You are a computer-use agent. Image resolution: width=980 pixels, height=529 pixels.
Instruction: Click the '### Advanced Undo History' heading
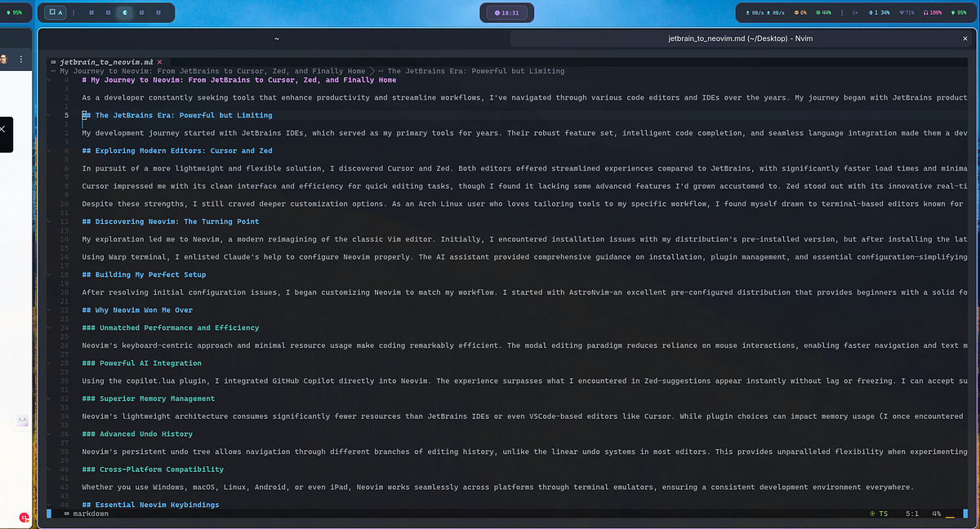pyautogui.click(x=137, y=434)
